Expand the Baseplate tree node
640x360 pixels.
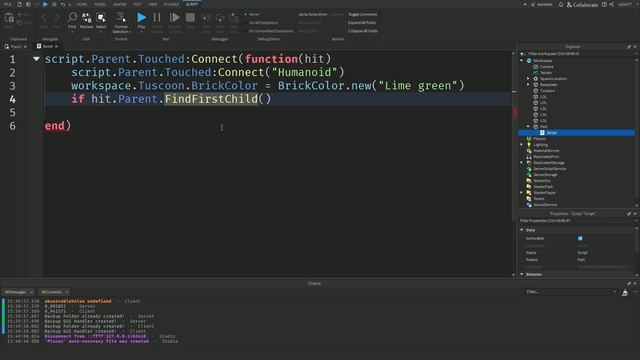(528, 84)
